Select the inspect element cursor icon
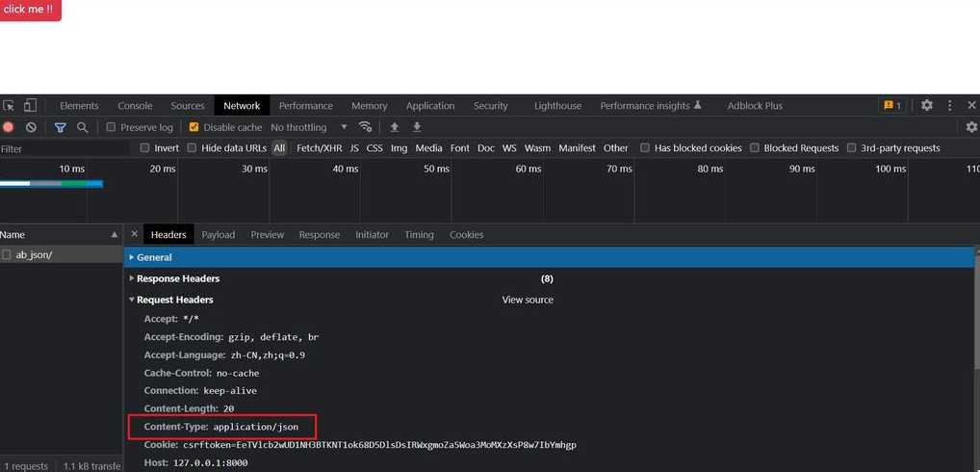The width and height of the screenshot is (980, 472). click(x=8, y=106)
